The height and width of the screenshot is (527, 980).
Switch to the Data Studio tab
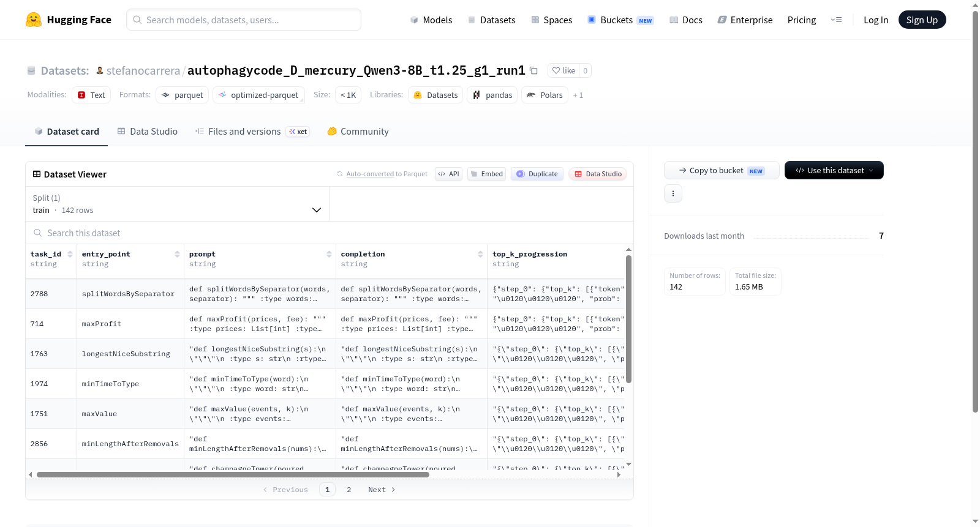pos(148,131)
